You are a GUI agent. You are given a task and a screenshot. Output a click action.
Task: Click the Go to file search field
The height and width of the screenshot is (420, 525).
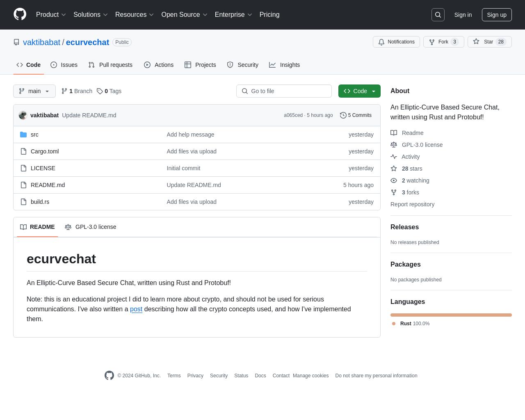(284, 91)
